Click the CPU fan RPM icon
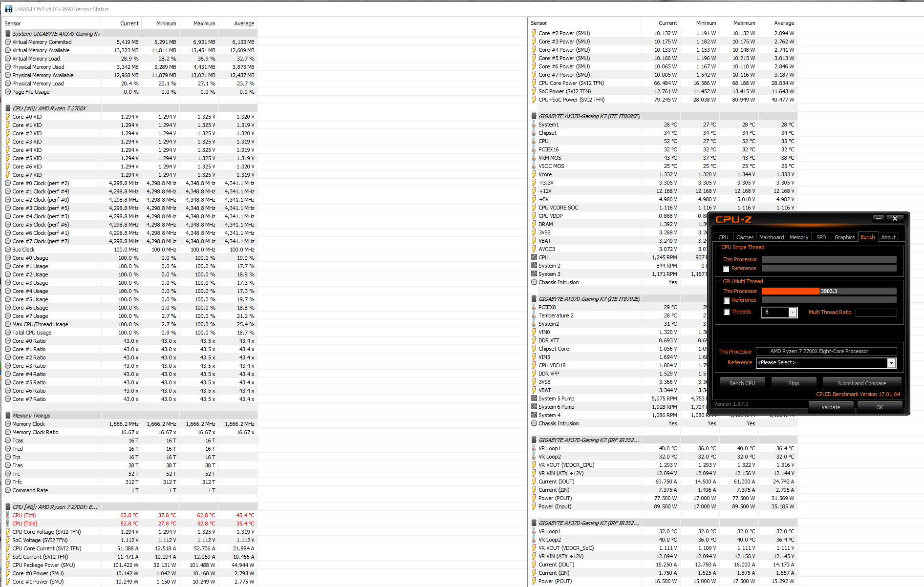This screenshot has width=924, height=587. (x=534, y=257)
